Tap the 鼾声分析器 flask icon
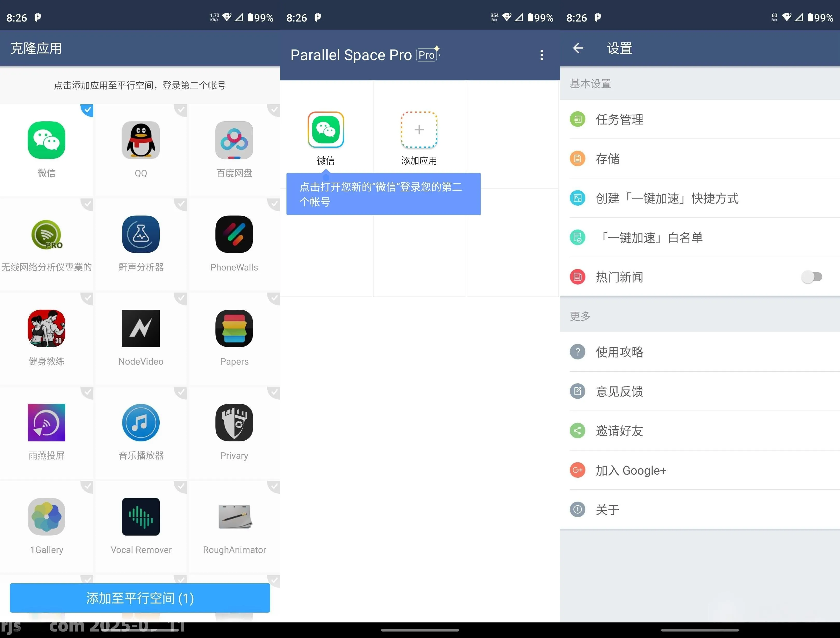Viewport: 840px width, 638px height. [x=141, y=234]
